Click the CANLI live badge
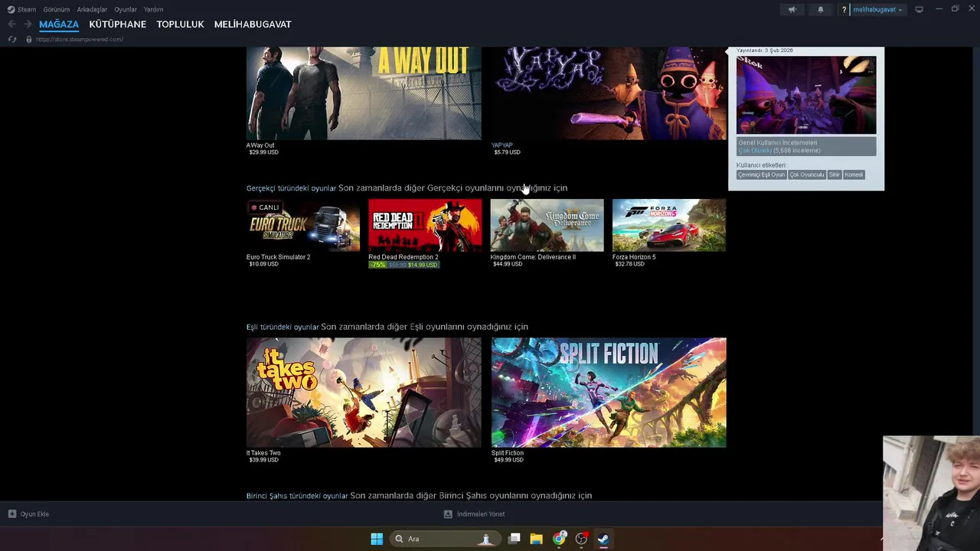Image resolution: width=980 pixels, height=551 pixels. coord(265,207)
